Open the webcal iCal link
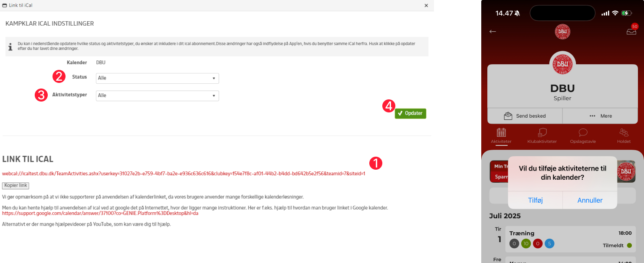The image size is (644, 263). (183, 174)
